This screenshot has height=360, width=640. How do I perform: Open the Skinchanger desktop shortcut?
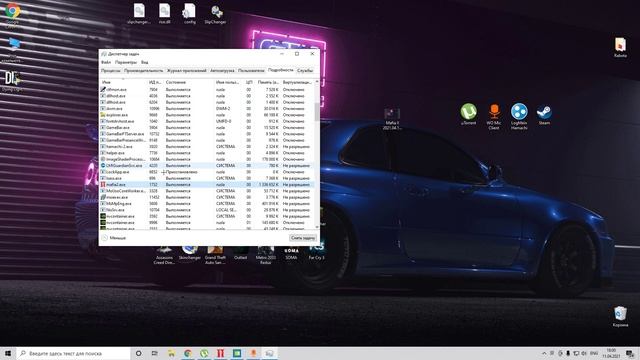(x=189, y=253)
